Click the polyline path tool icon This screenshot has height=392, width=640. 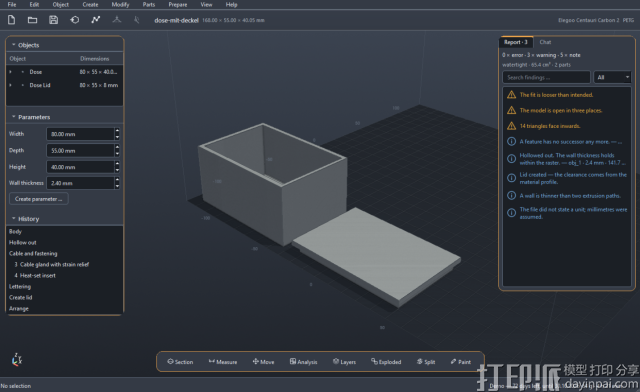click(96, 20)
